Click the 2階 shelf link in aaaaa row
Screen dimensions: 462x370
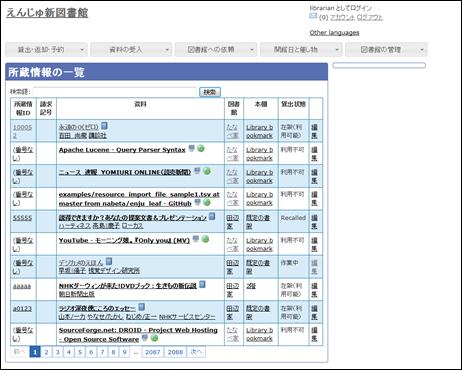(x=251, y=286)
